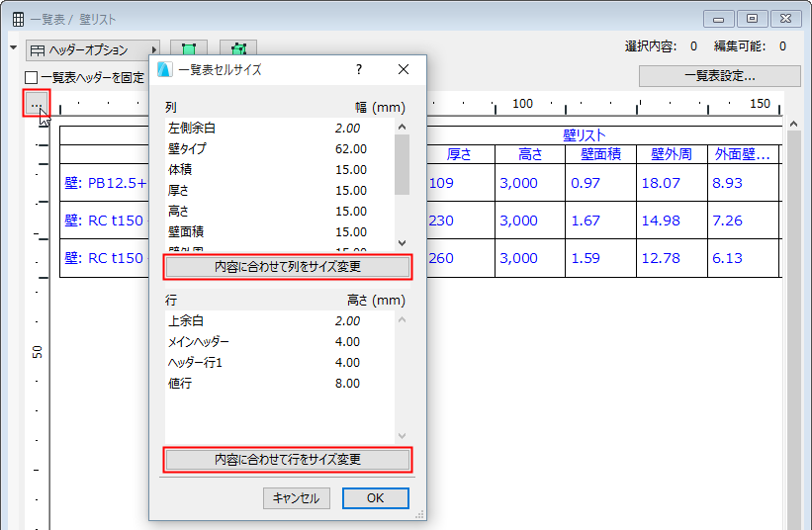The height and width of the screenshot is (530, 812).
Task: Select cell with value 7.26
Action: pos(743,221)
